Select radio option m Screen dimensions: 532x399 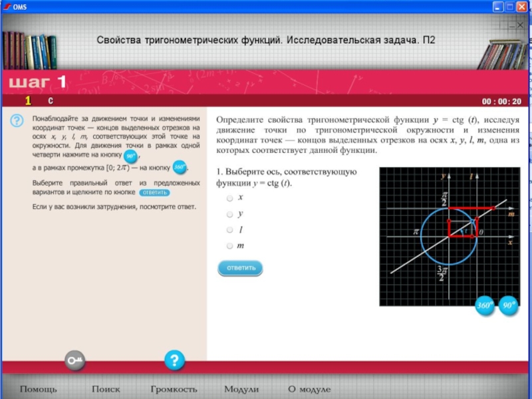coord(229,246)
